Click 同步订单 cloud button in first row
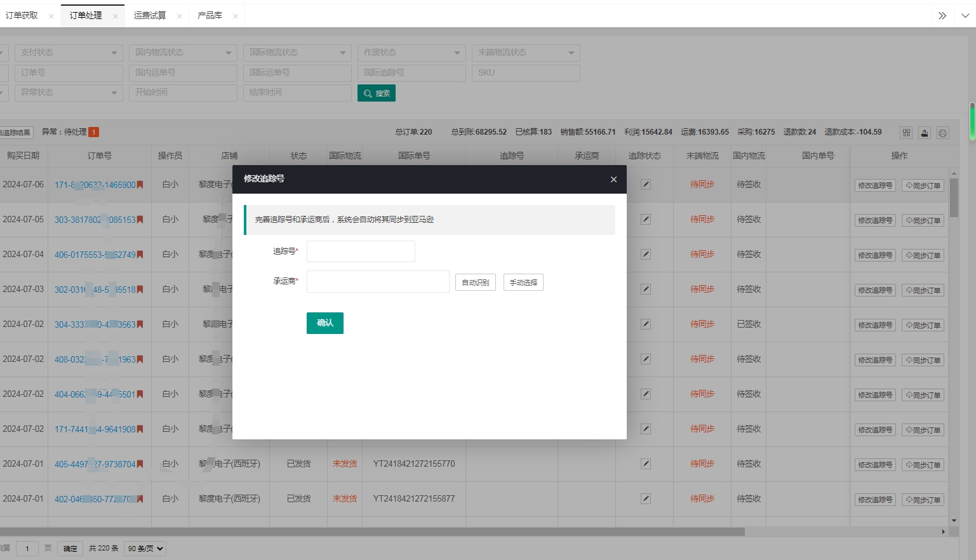The image size is (976, 560). click(x=923, y=186)
